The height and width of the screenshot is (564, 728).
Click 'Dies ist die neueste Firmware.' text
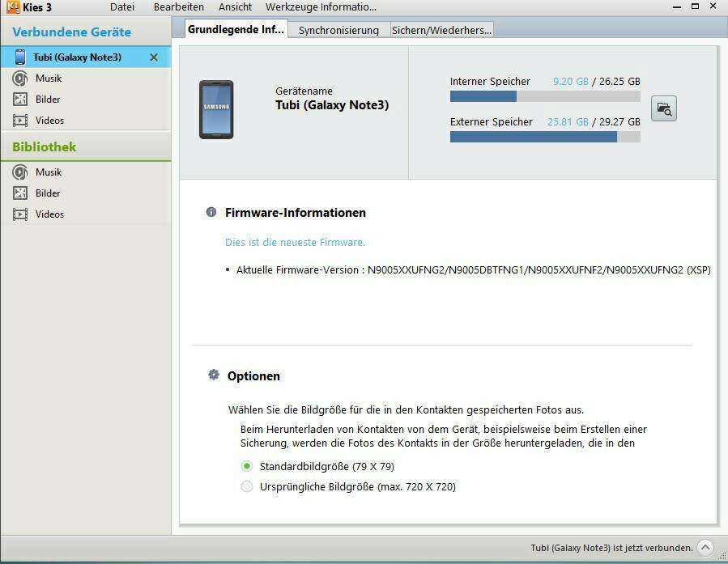click(x=295, y=242)
